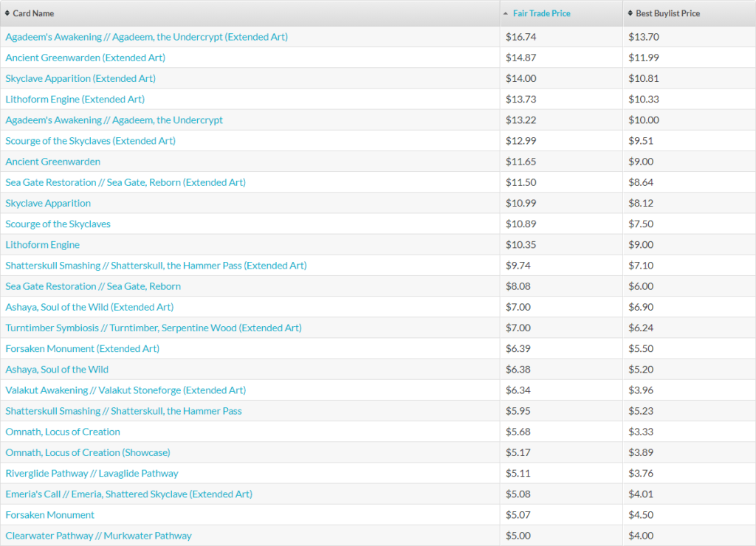Select the $10.99 fair trade price cell
Screen dimensions: 756x546
561,202
